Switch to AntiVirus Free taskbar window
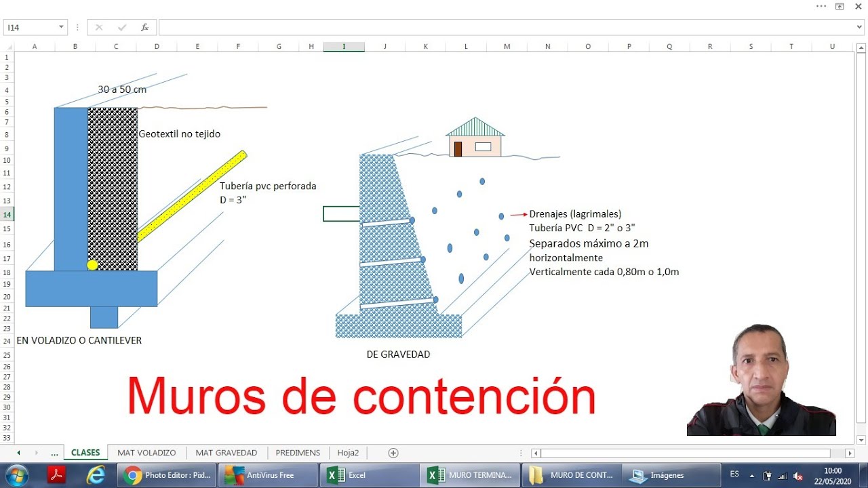This screenshot has width=868, height=488. coord(268,475)
